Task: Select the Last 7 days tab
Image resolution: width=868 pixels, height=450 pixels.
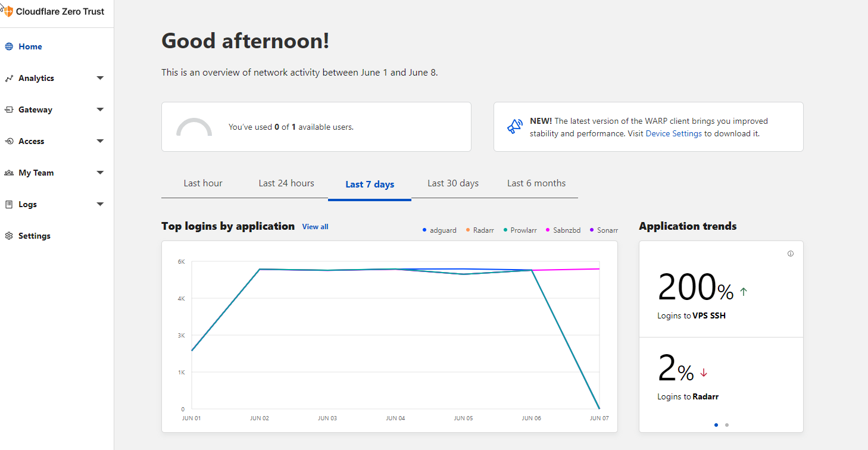Action: coord(370,185)
